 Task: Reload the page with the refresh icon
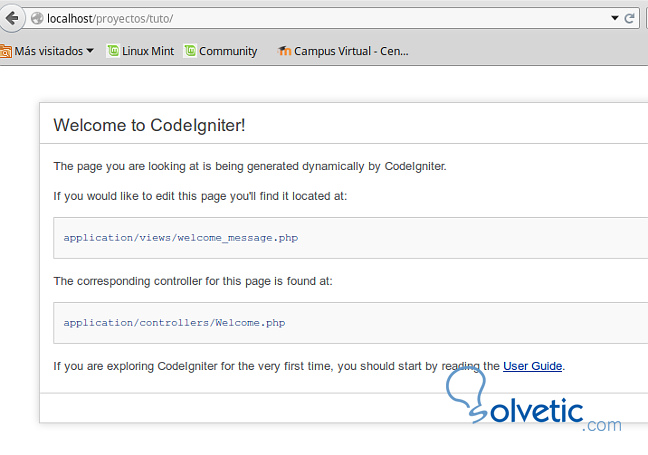pyautogui.click(x=629, y=19)
